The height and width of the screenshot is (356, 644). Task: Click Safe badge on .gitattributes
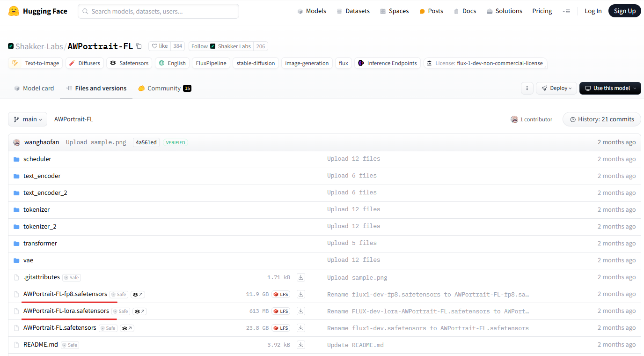pyautogui.click(x=72, y=278)
